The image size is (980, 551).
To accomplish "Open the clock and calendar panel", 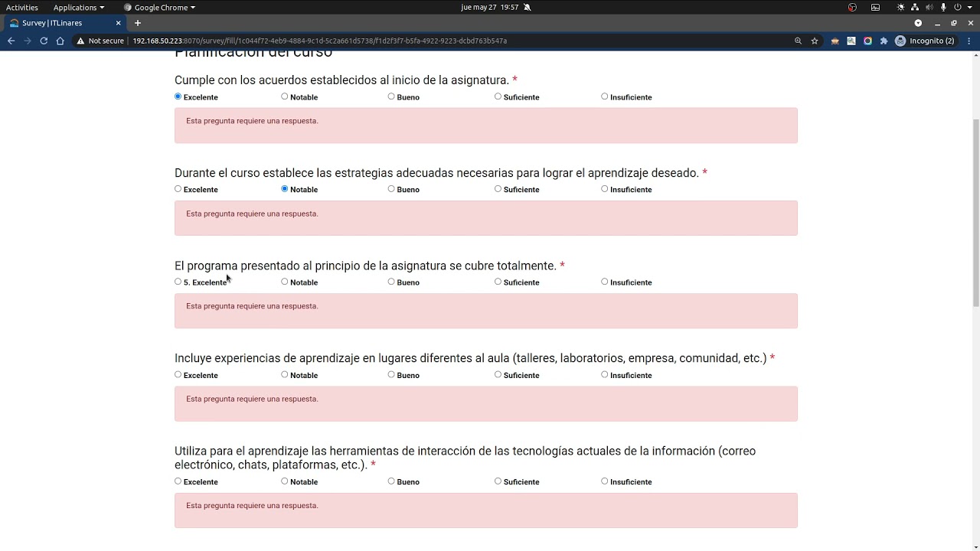I will 489,7.
